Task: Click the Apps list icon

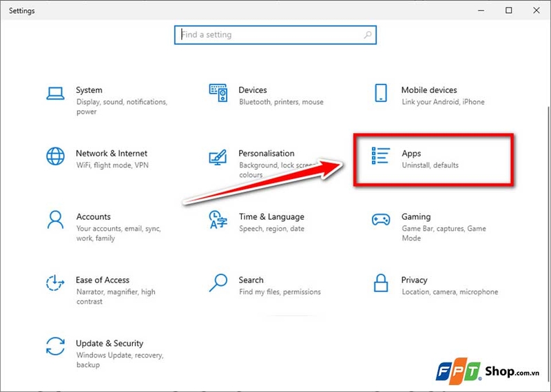Action: (x=381, y=156)
